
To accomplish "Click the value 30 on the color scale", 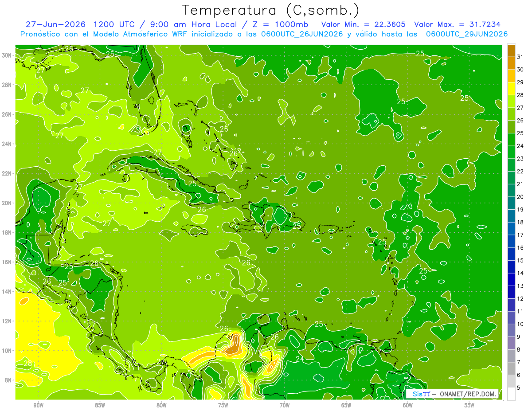I will [520, 70].
